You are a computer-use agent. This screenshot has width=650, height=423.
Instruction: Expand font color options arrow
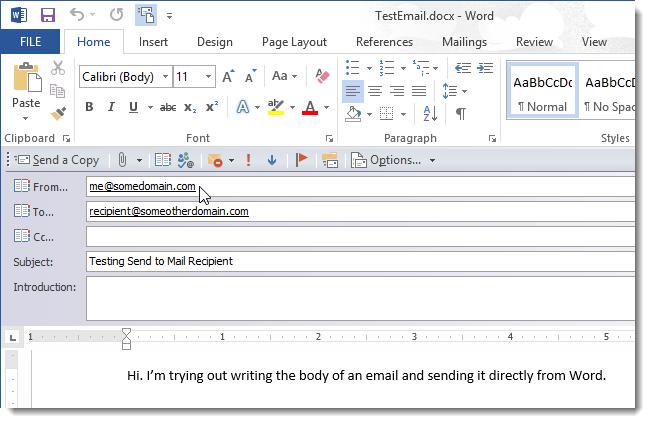pyautogui.click(x=327, y=108)
